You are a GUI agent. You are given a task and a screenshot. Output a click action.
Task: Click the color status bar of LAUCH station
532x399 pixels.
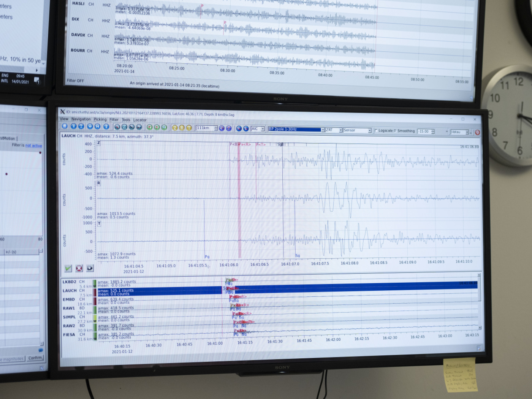click(x=95, y=292)
